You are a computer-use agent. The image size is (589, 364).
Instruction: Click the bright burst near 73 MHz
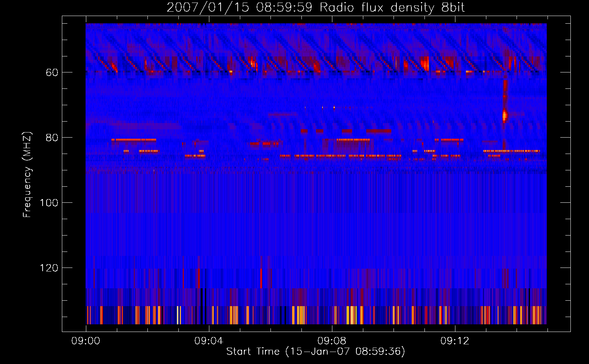point(505,115)
